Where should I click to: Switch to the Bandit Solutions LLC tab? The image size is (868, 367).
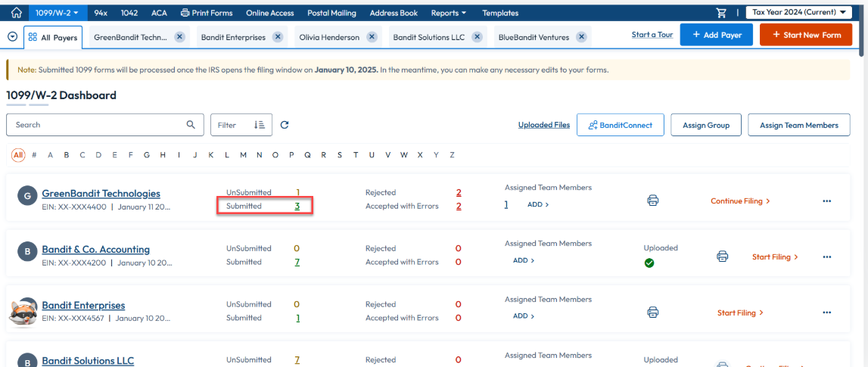click(x=428, y=37)
